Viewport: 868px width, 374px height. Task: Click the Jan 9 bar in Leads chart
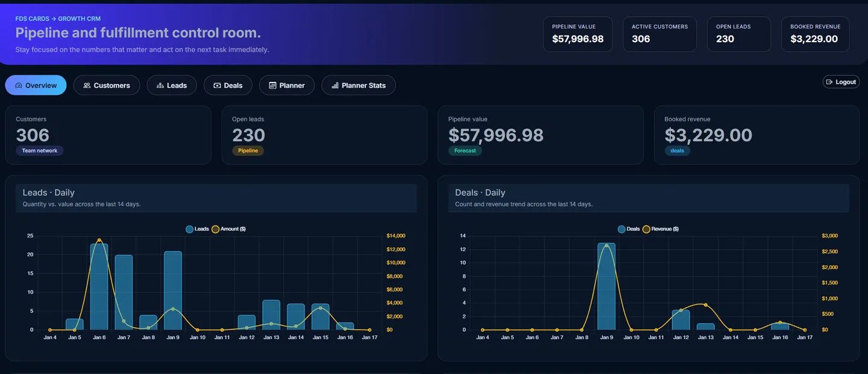[173, 291]
